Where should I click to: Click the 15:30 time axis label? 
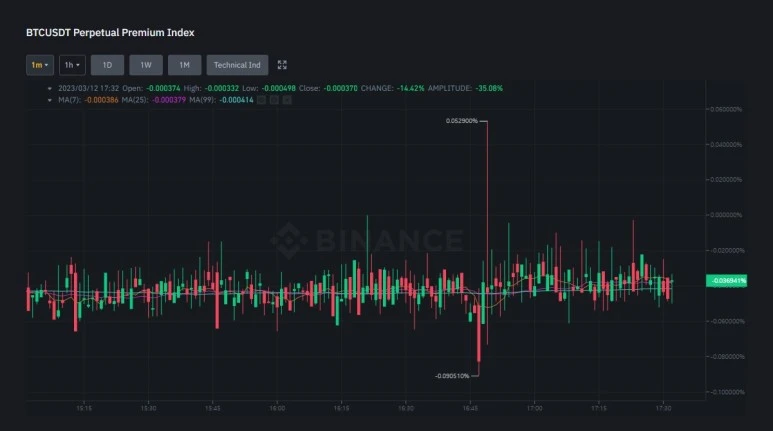click(x=148, y=409)
